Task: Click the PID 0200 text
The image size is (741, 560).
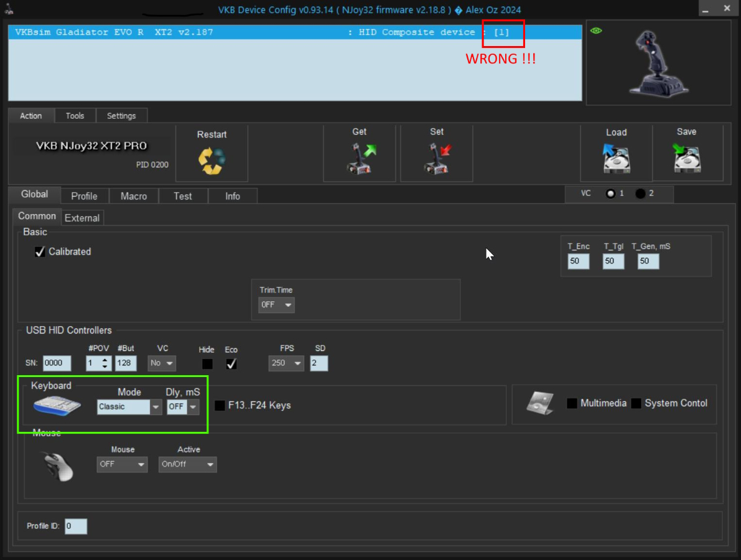Action: pyautogui.click(x=152, y=165)
